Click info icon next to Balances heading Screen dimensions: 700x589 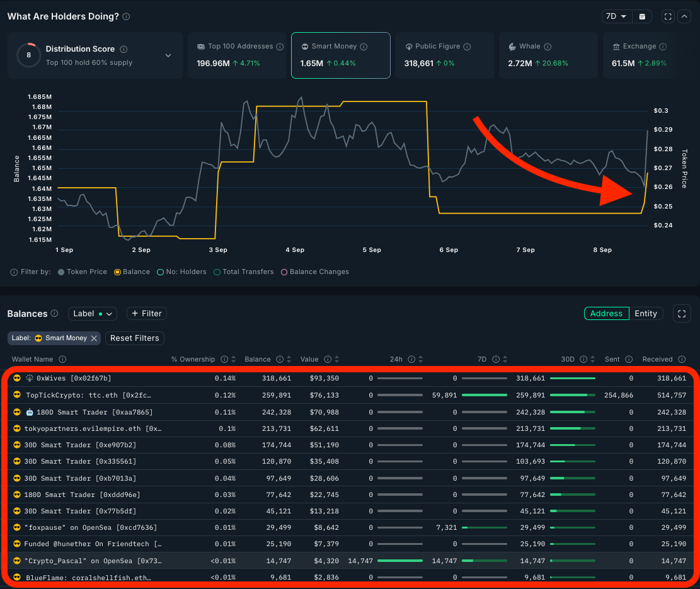tap(54, 313)
